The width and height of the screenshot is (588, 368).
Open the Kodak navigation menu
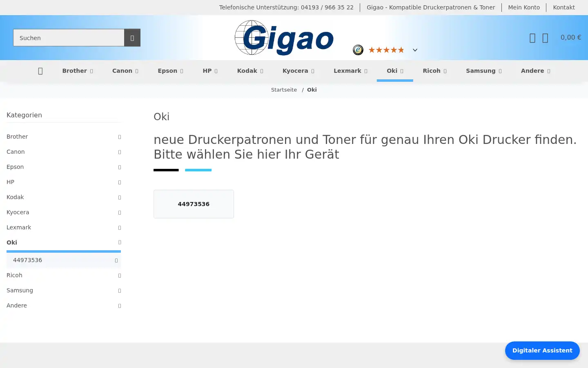coord(250,71)
